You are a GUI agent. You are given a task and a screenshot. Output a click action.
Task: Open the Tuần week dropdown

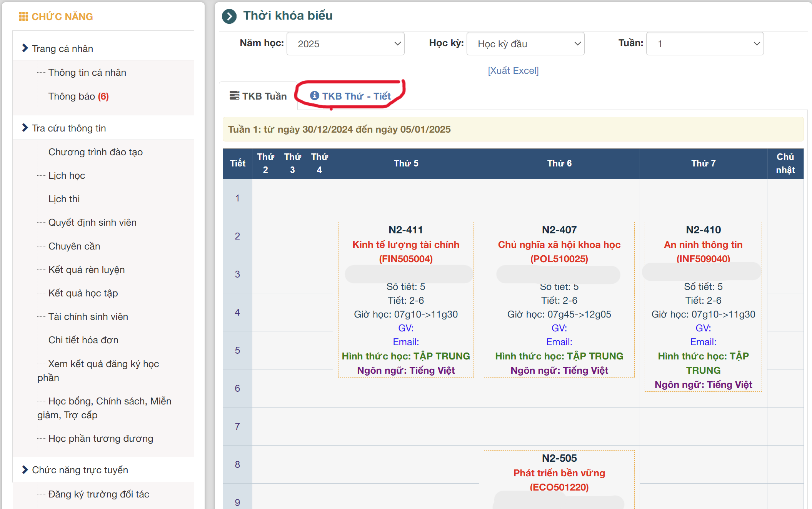tap(704, 44)
